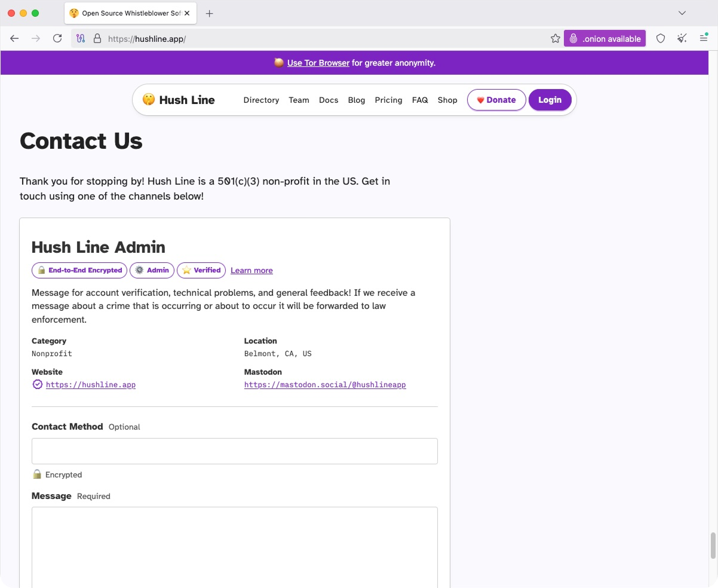Open the shield security level icon
This screenshot has height=588, width=718.
point(661,38)
